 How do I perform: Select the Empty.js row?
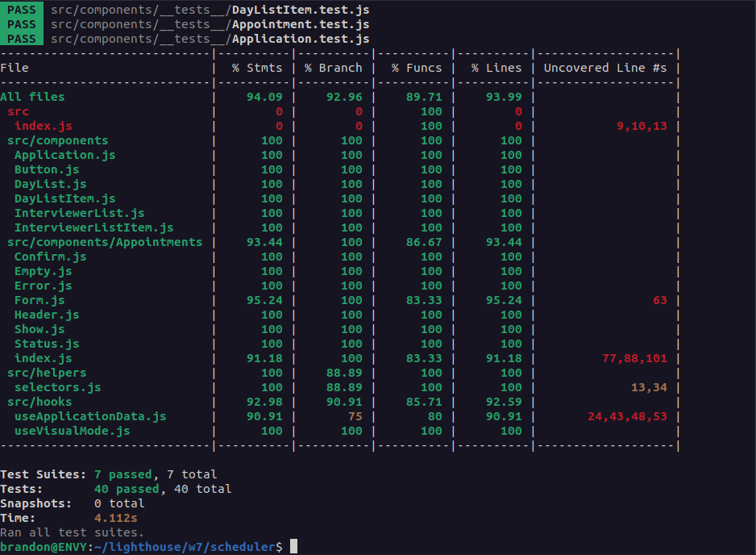(44, 271)
